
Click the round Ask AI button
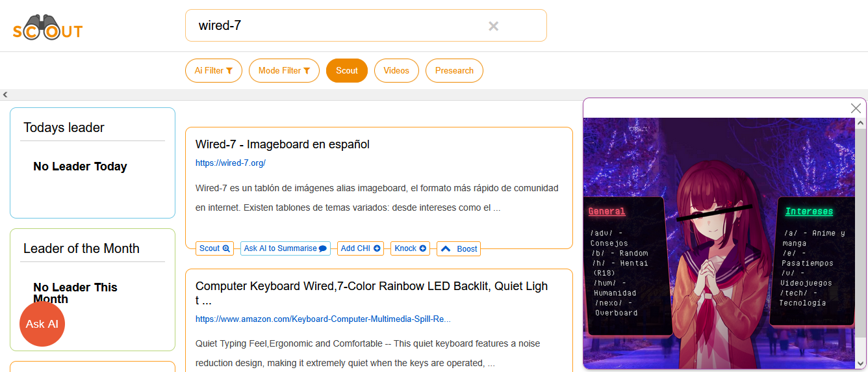click(x=42, y=324)
